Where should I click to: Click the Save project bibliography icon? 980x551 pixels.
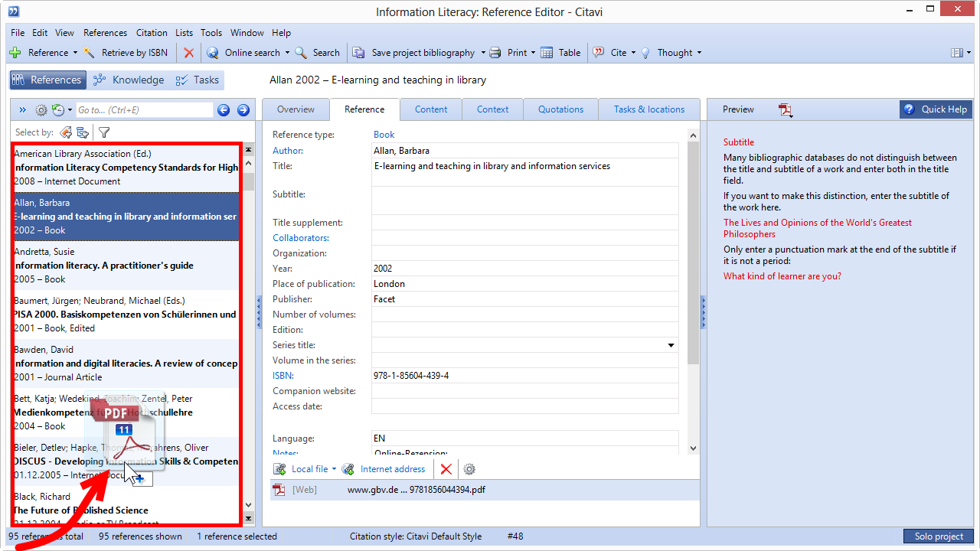(358, 53)
